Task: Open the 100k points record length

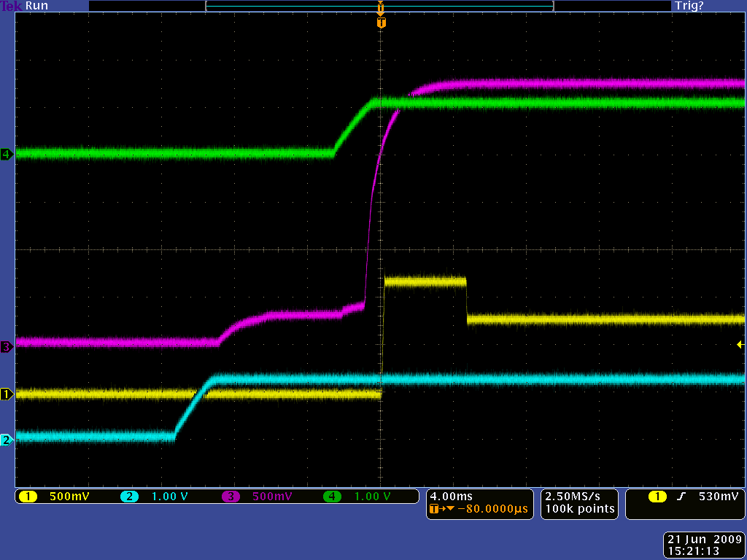Action: (x=578, y=509)
